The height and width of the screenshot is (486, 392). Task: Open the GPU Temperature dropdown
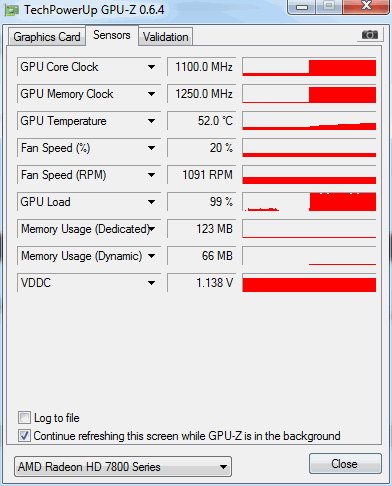pyautogui.click(x=151, y=121)
